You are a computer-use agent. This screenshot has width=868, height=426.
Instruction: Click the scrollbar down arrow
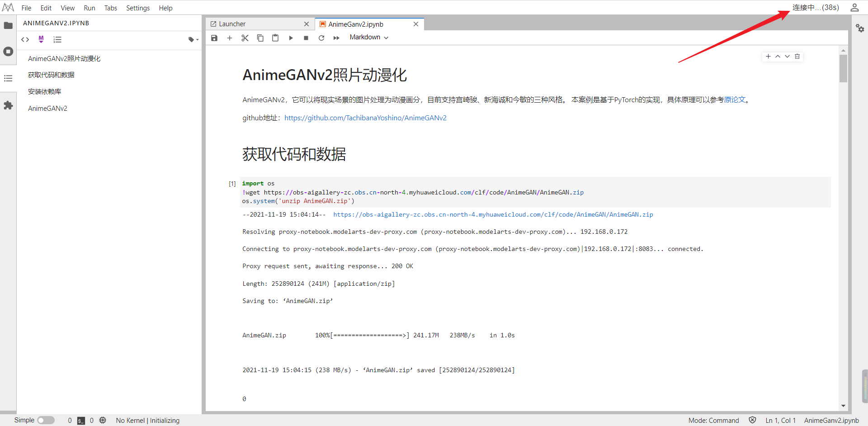(843, 406)
